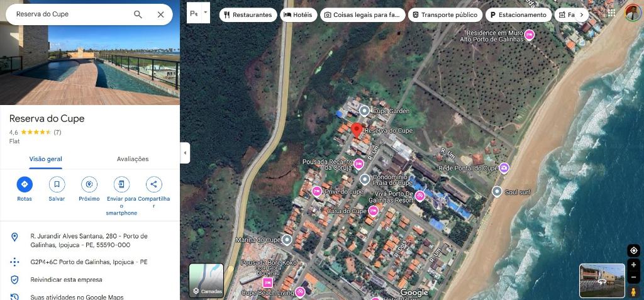Open the Street View preview thumbnail
644x300 pixels.
(x=602, y=281)
